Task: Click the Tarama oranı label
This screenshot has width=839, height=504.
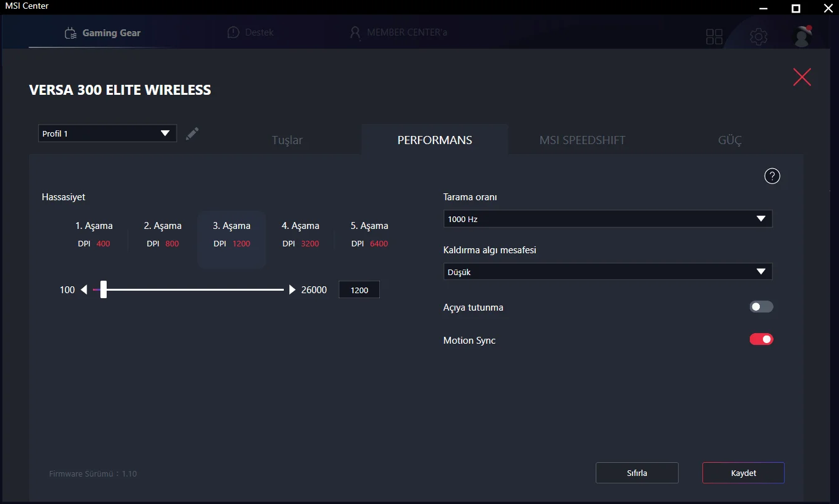Action: tap(470, 197)
